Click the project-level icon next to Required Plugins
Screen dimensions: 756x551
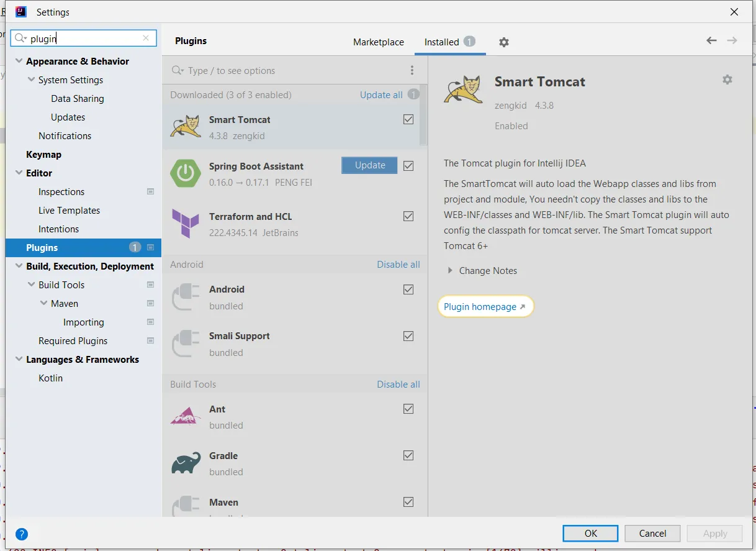point(150,341)
